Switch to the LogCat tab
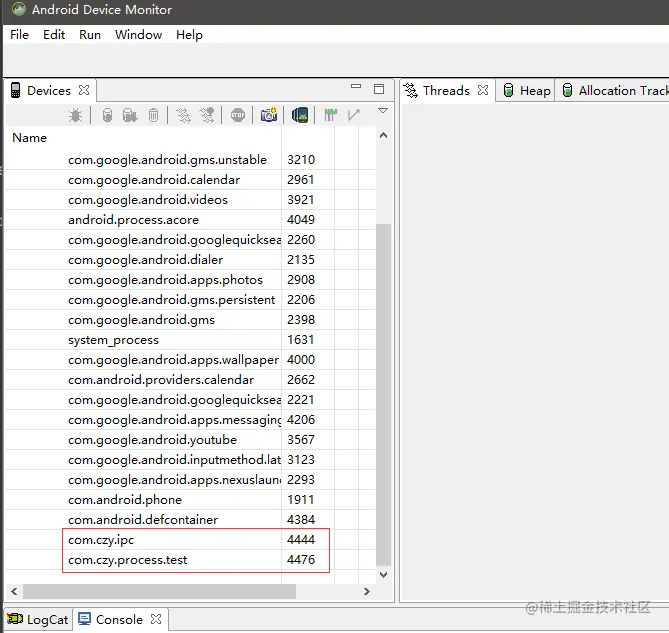The height and width of the screenshot is (633, 669). click(x=38, y=619)
